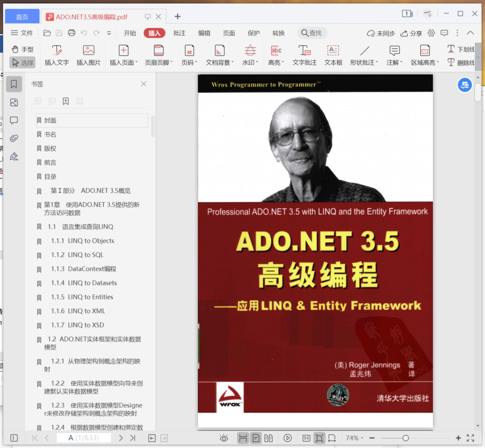Open the 文档背景 dropdown
Viewport: 485px width, 448px height.
(219, 56)
